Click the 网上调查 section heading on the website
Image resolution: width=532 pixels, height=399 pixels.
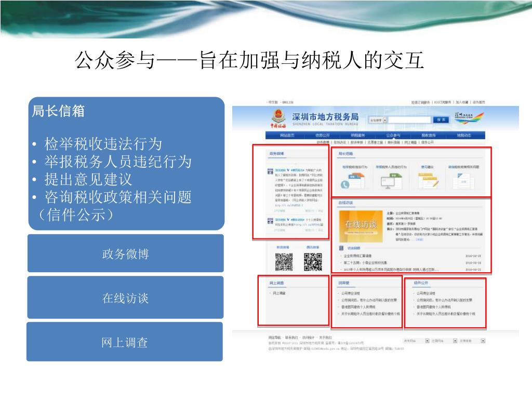(276, 283)
